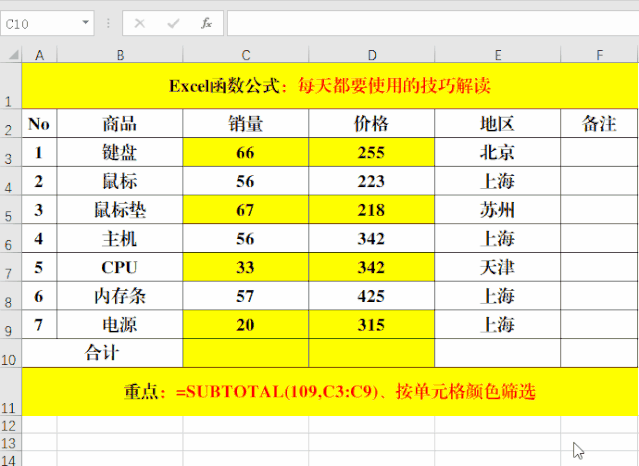Image resolution: width=639 pixels, height=466 pixels.
Task: Select row 5 header
Action: point(11,210)
